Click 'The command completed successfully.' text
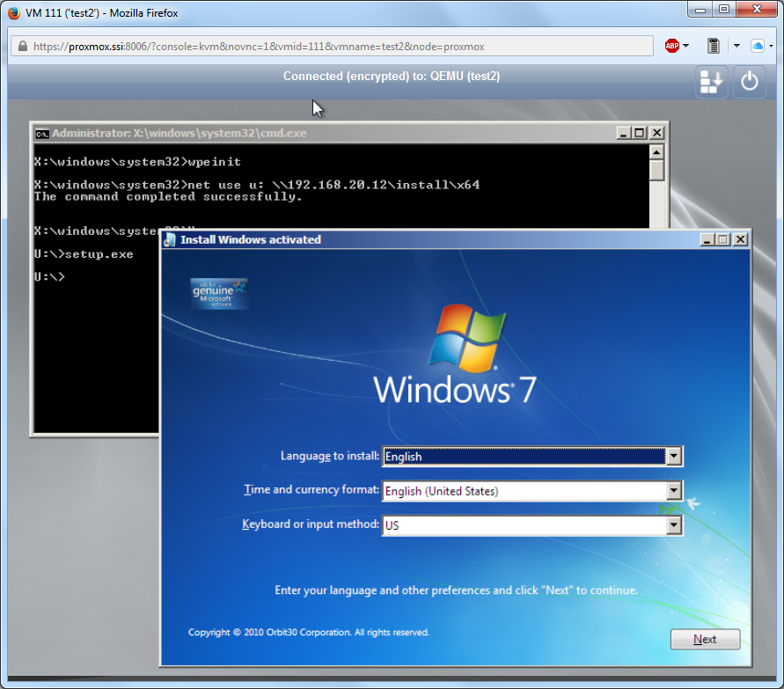 pos(168,196)
